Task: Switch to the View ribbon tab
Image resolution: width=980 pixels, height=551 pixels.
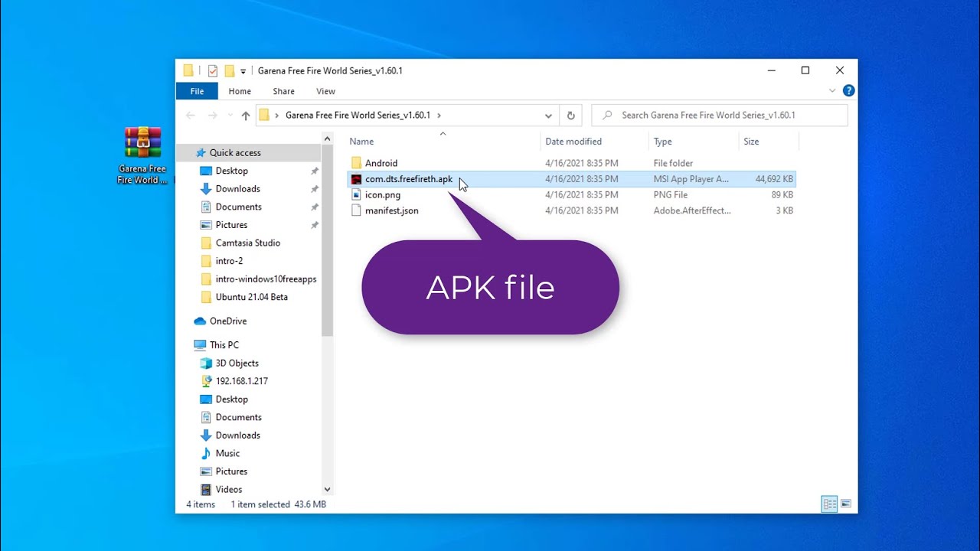Action: tap(325, 91)
